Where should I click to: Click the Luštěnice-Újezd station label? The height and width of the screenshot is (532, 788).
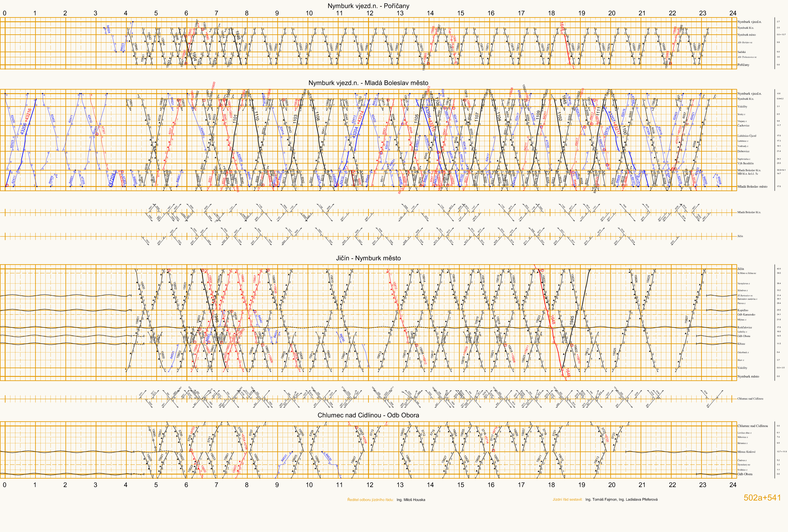(747, 136)
